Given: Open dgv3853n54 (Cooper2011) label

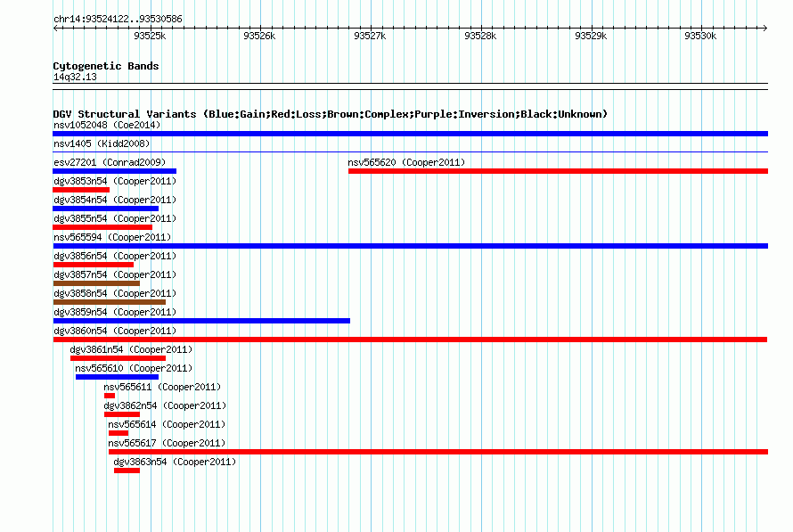Looking at the screenshot, I should (115, 181).
